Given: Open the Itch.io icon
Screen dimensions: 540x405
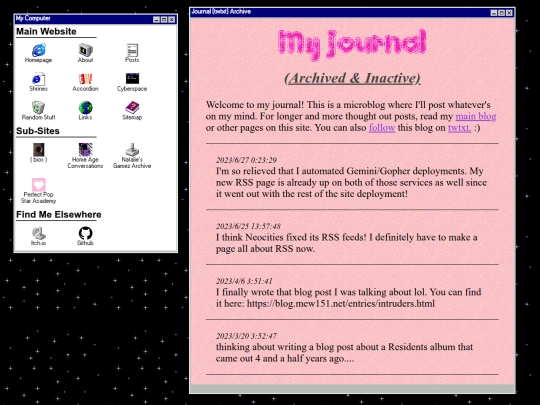Looking at the screenshot, I should click(x=39, y=233).
